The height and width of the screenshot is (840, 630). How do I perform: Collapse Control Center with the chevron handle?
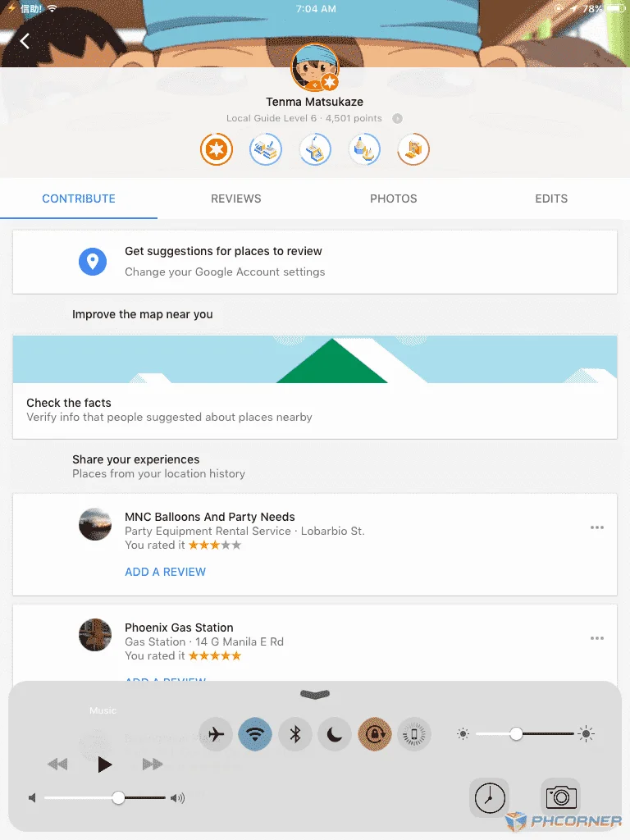point(315,694)
